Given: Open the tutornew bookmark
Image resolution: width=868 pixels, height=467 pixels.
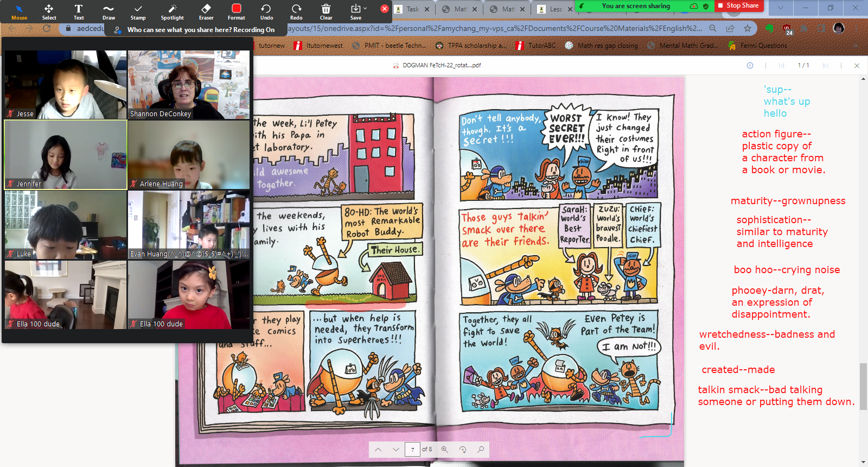Looking at the screenshot, I should coord(271,46).
